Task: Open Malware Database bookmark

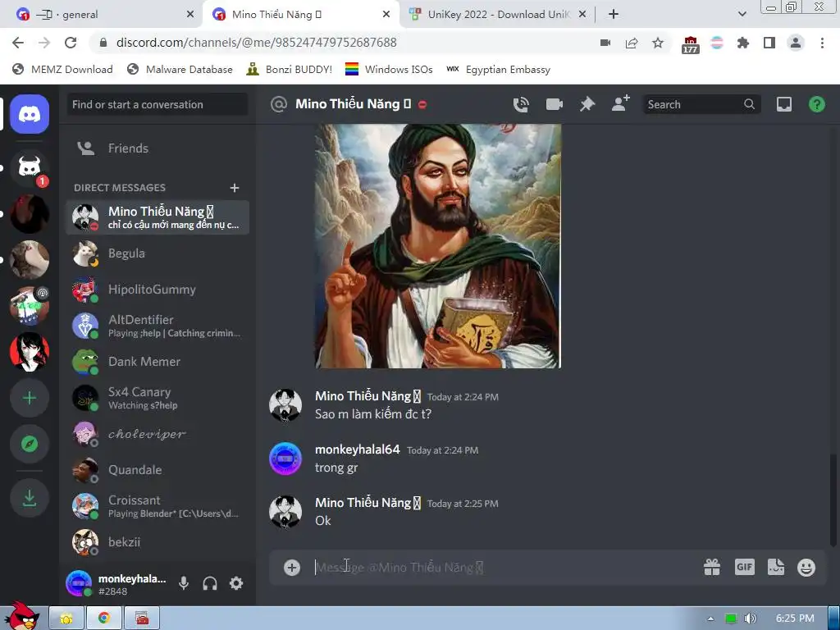Action: click(180, 69)
